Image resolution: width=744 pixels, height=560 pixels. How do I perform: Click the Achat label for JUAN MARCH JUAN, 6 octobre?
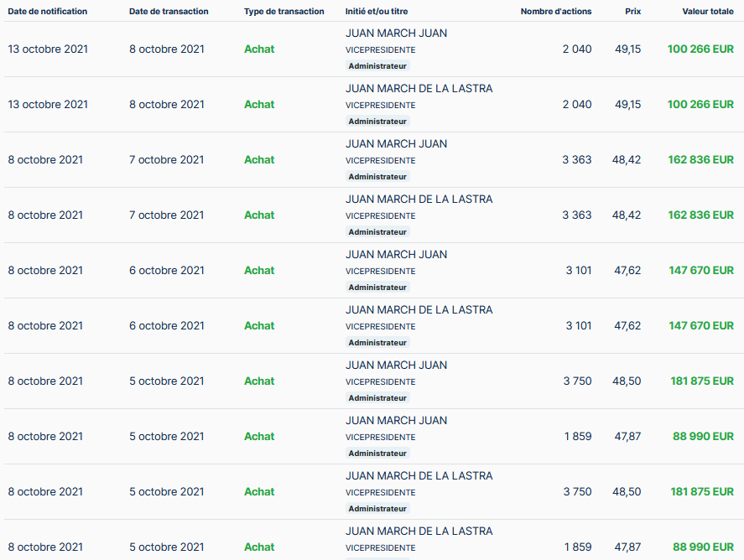[x=259, y=271]
